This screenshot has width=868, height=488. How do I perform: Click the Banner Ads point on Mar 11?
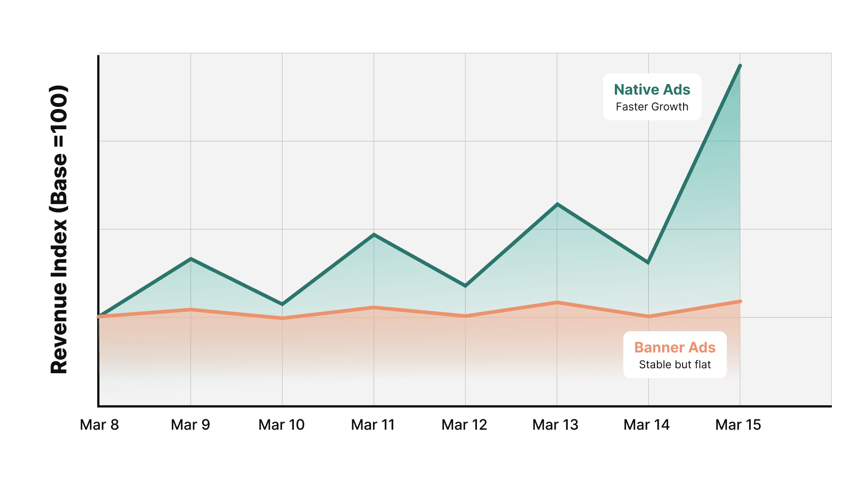click(x=373, y=307)
